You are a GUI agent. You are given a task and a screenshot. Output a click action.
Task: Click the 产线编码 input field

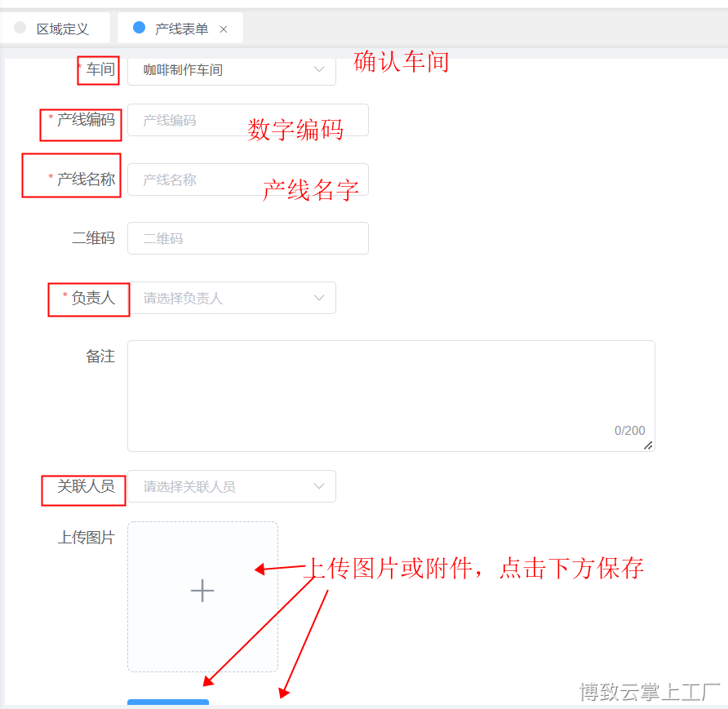click(x=248, y=120)
